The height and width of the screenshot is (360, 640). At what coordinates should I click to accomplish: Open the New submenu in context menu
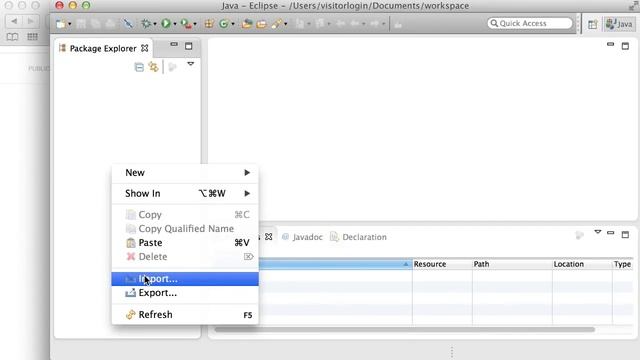(185, 173)
